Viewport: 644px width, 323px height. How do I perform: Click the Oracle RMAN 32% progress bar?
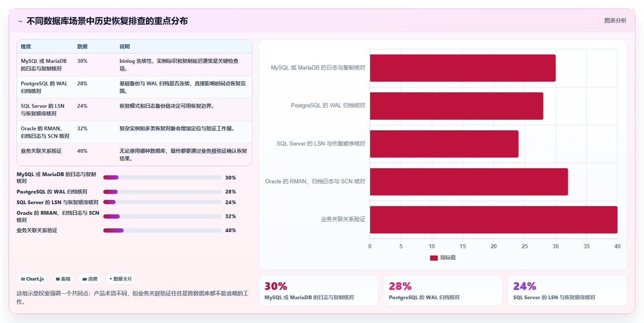click(x=162, y=216)
